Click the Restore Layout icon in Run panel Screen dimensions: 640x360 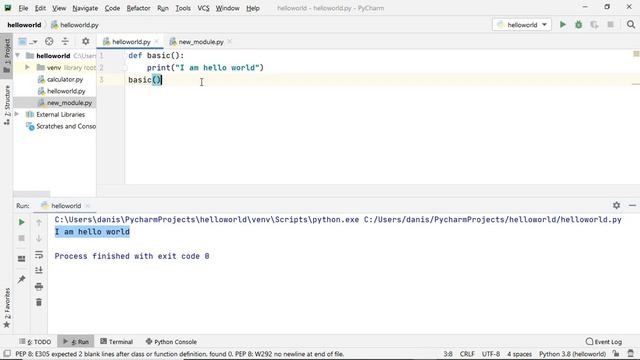coord(22,258)
